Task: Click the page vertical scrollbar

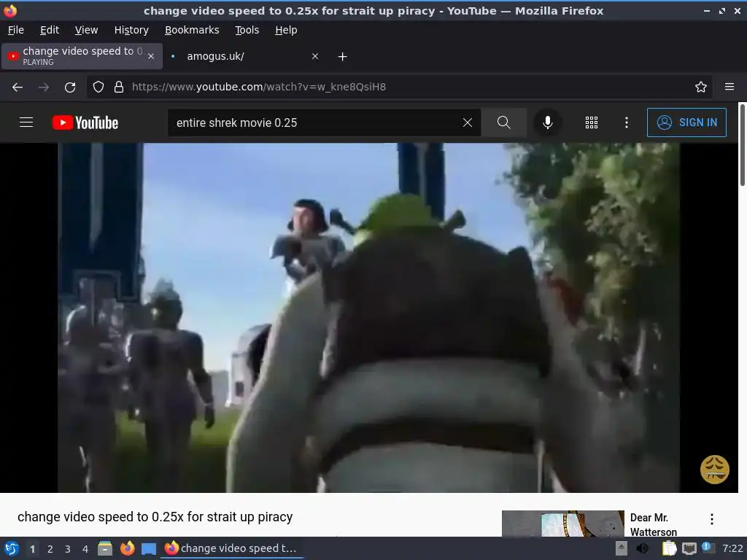Action: (x=742, y=146)
